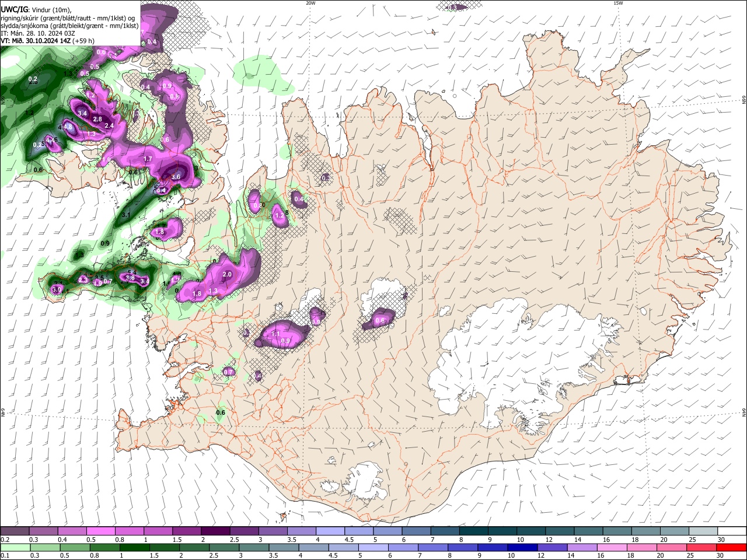This screenshot has height=560, width=747.
Task: Pick the 0.5 green swatch in the rain scale
Action: click(x=75, y=547)
